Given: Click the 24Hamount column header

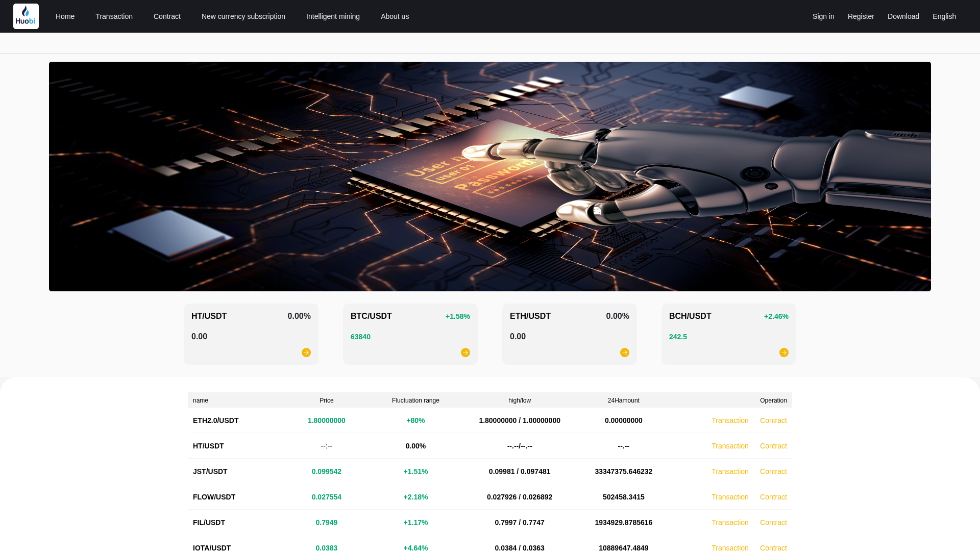Looking at the screenshot, I should 624,400.
